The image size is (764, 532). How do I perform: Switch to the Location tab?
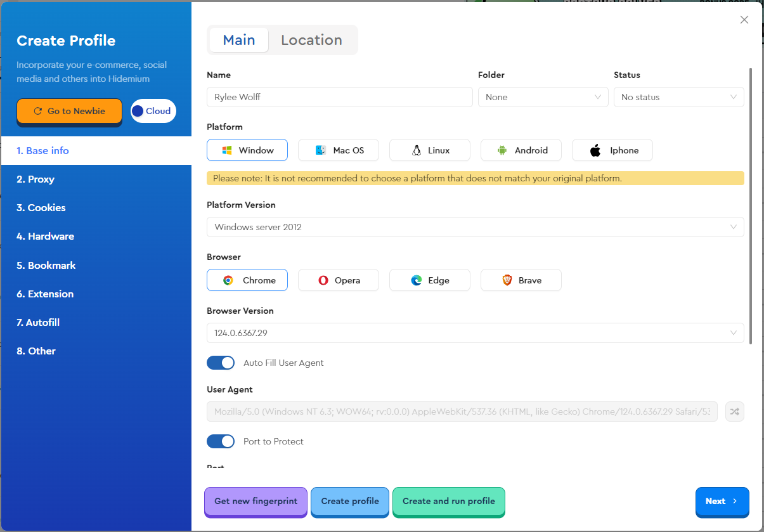pos(311,40)
